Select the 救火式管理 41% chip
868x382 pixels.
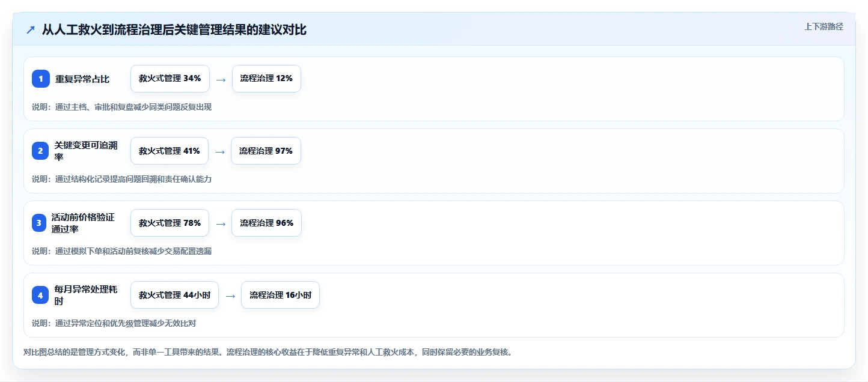(170, 151)
